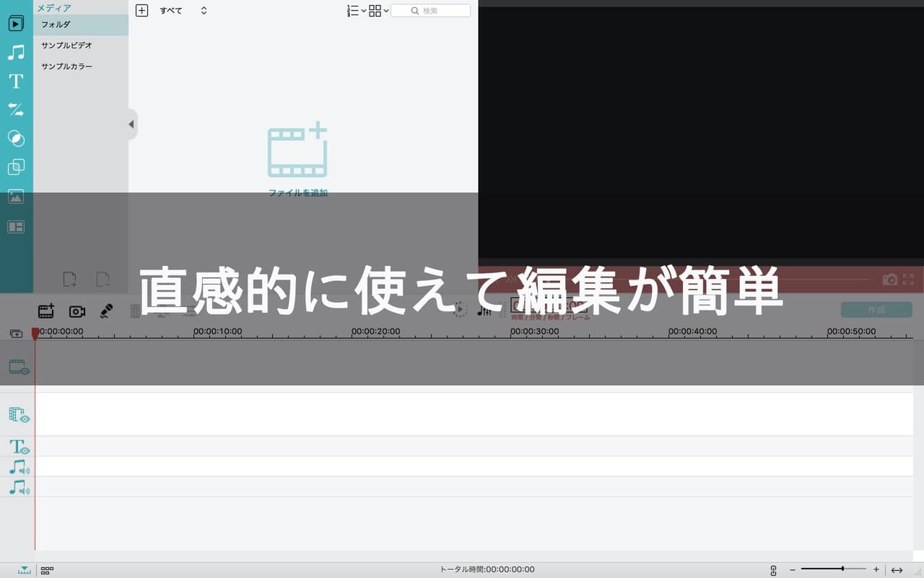The width and height of the screenshot is (924, 578).
Task: Click the add media to timeline icon
Action: (46, 311)
